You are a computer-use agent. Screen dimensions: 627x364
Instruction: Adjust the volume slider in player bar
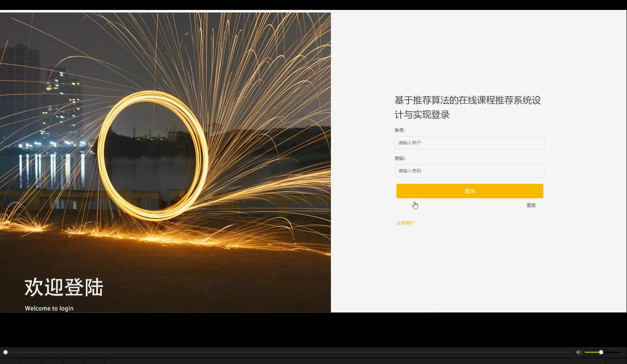pos(603,352)
